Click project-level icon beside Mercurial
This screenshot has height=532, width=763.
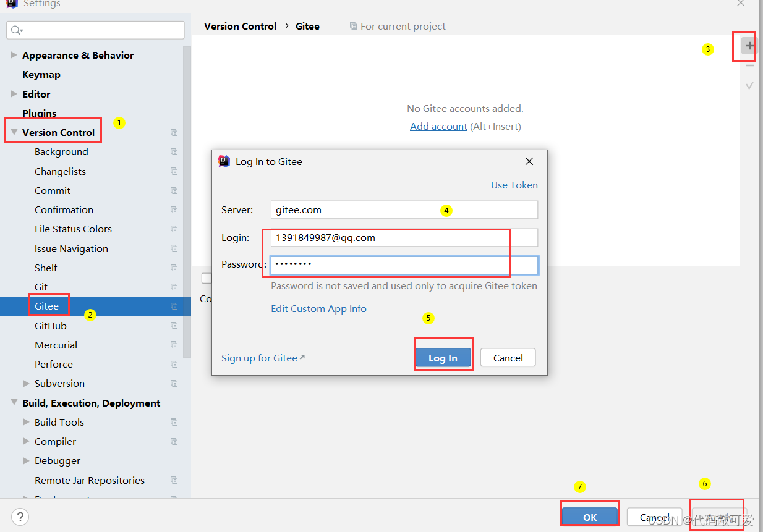click(x=174, y=345)
